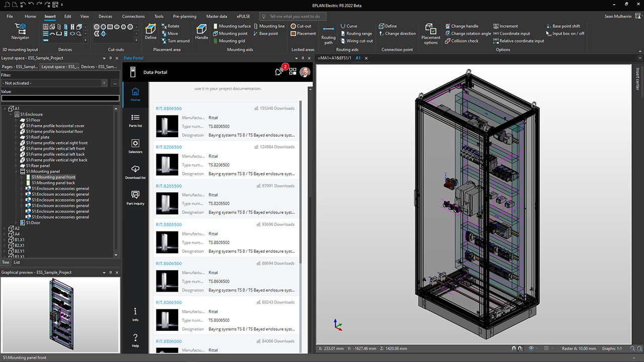Image resolution: width=644 pixels, height=362 pixels.
Task: Expand the S1:Door tree node
Action: point(17,223)
